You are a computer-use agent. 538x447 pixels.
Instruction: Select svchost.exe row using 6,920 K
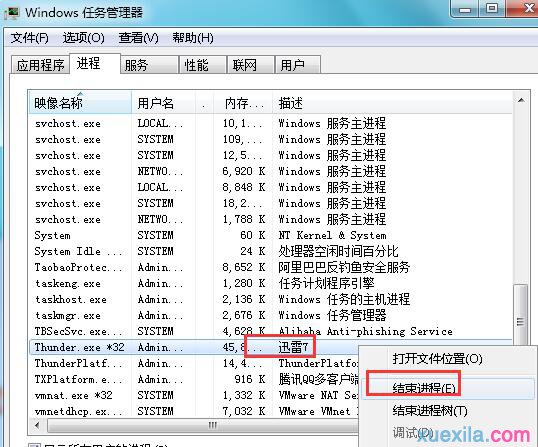tap(271, 171)
